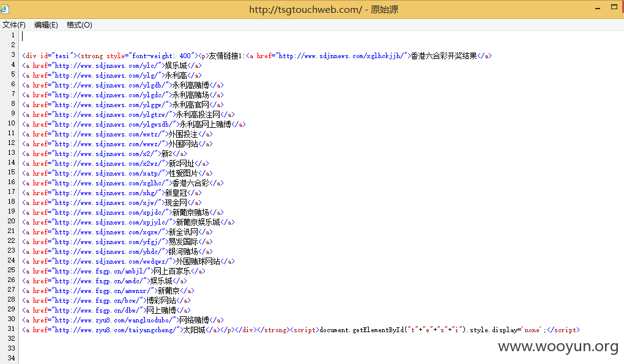Screen dimensions: 624x364
Task: Click the text 永利高 on line 5
Action: click(x=176, y=75)
